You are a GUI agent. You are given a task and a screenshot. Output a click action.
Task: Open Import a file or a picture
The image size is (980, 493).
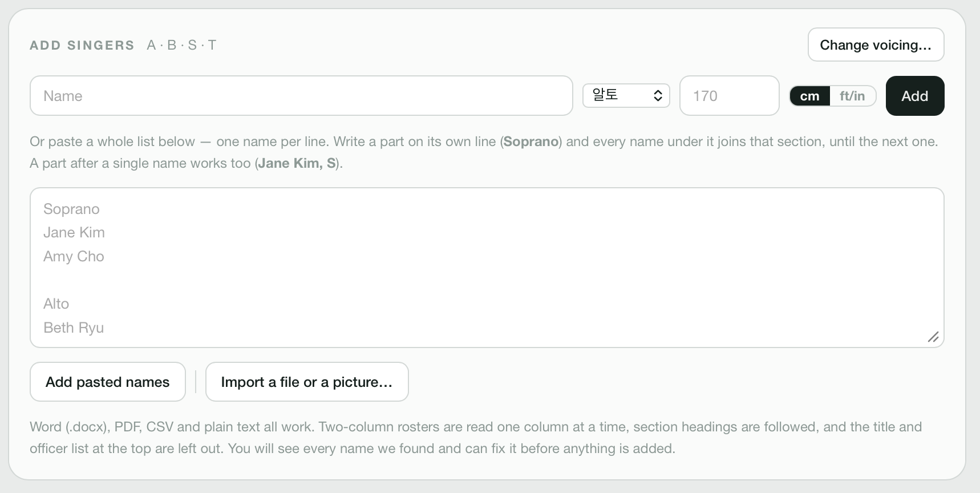307,382
